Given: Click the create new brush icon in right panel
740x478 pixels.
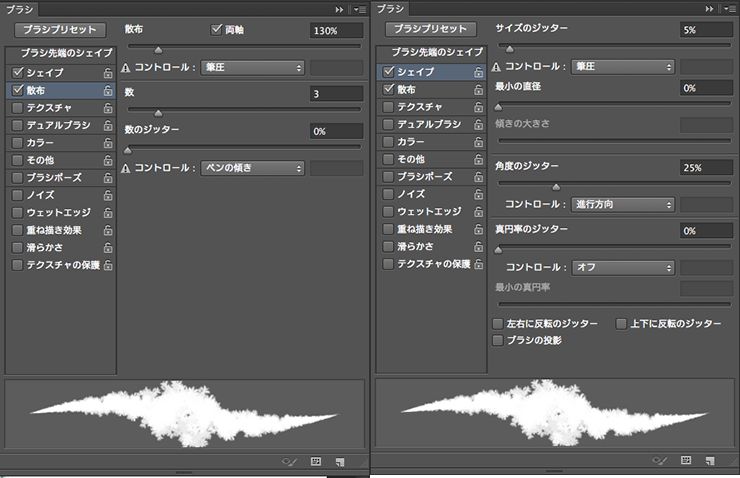Looking at the screenshot, I should click(x=710, y=462).
